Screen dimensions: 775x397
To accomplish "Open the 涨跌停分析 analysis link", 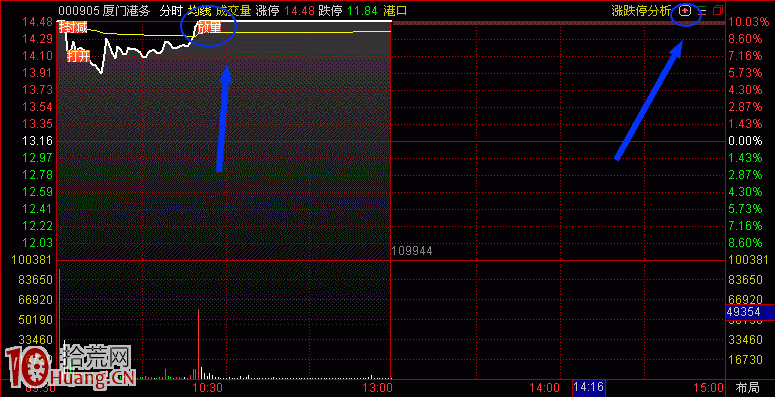I will click(x=641, y=10).
